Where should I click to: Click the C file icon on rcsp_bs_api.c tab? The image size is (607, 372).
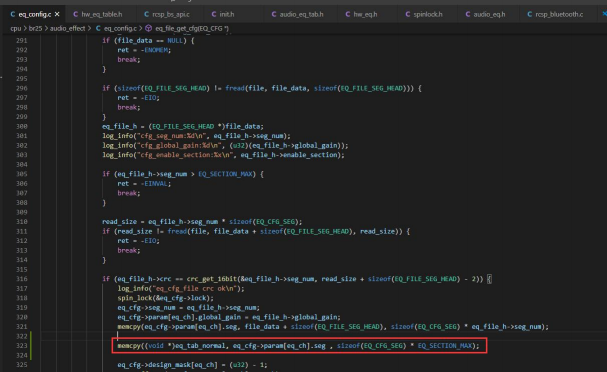[x=146, y=14]
